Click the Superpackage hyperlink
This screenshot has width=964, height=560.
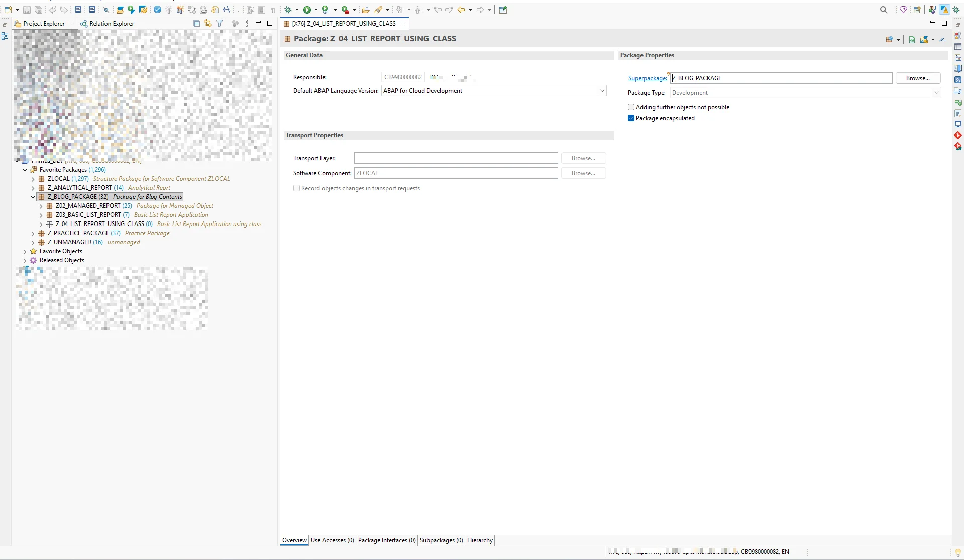coord(647,78)
